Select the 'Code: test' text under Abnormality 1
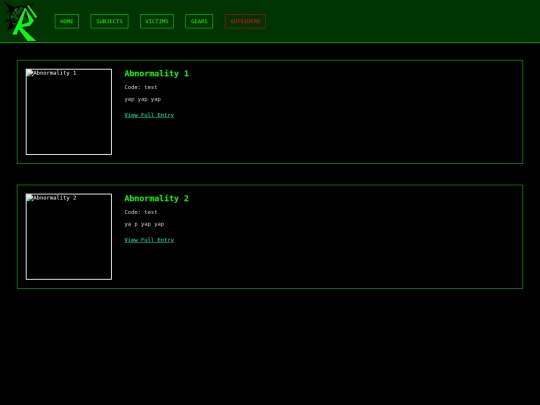This screenshot has height=405, width=540. click(141, 87)
